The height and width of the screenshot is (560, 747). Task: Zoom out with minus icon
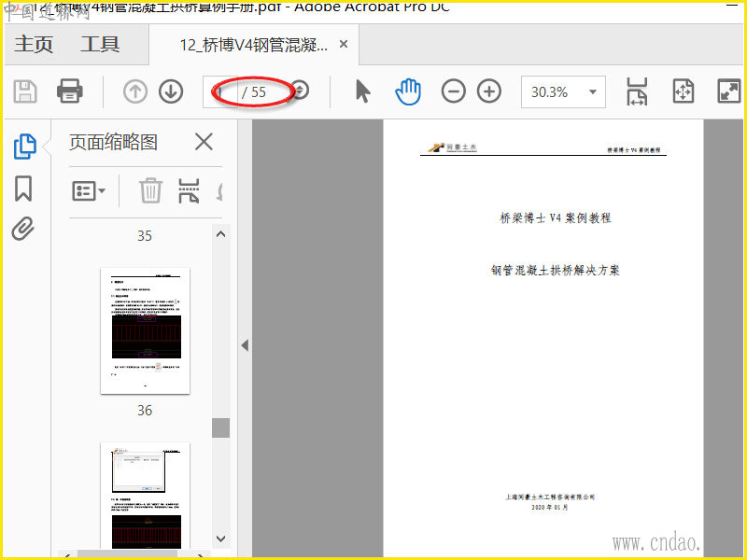(453, 91)
